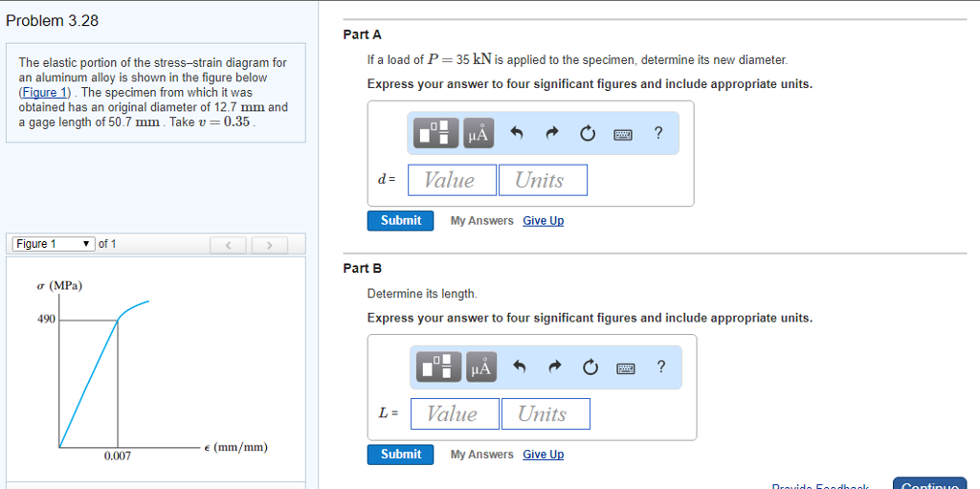Click Give Up link under Part B
The image size is (980, 489).
[544, 455]
